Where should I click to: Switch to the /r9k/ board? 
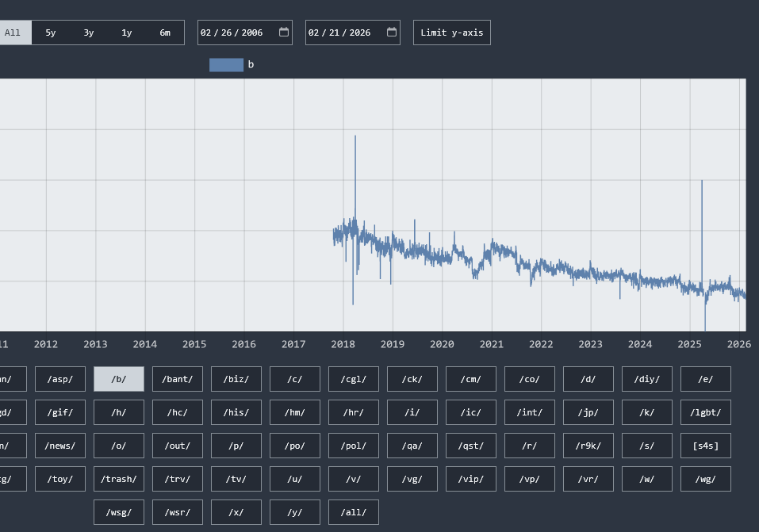588,446
